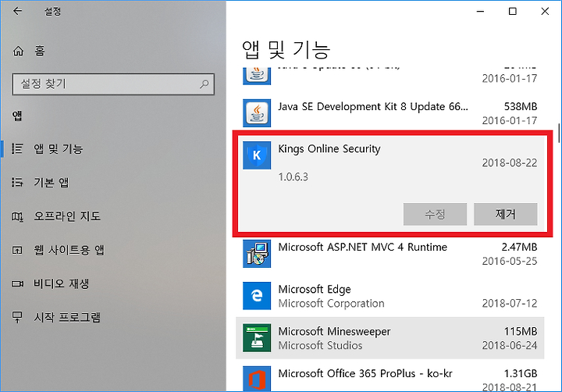Click the Microsoft Office 365 icon
Viewport: 562px width, 392px height.
coord(257,379)
